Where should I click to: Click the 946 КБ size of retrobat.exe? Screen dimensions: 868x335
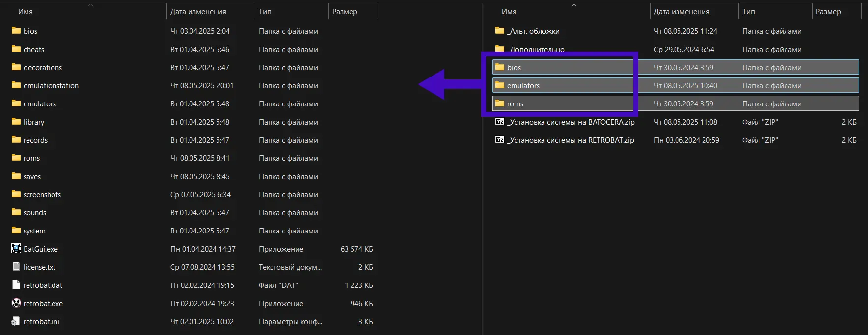(362, 303)
